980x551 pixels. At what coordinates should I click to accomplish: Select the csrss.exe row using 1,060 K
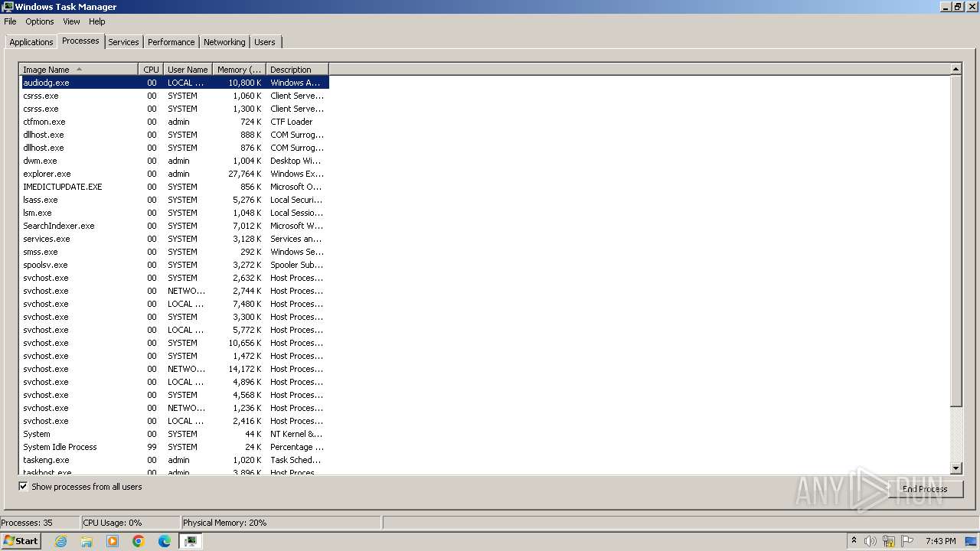click(174, 96)
